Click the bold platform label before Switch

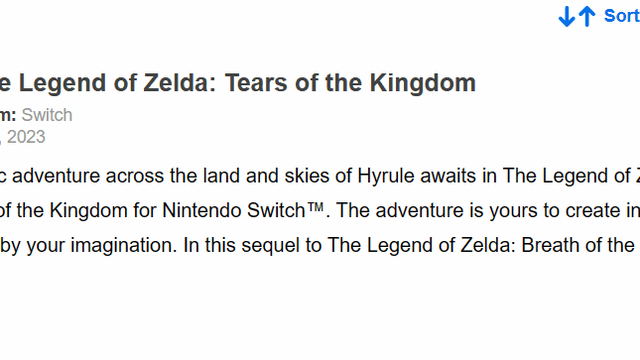tap(8, 115)
